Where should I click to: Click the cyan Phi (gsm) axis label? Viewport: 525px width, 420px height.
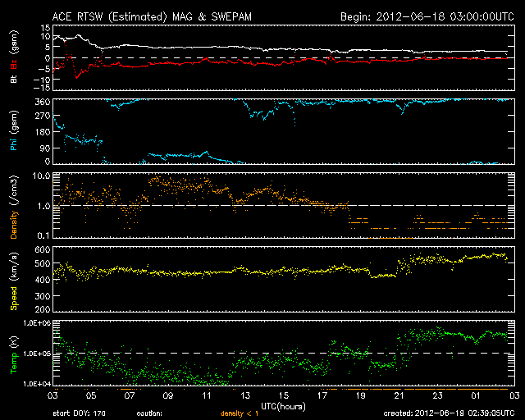[x=13, y=131]
